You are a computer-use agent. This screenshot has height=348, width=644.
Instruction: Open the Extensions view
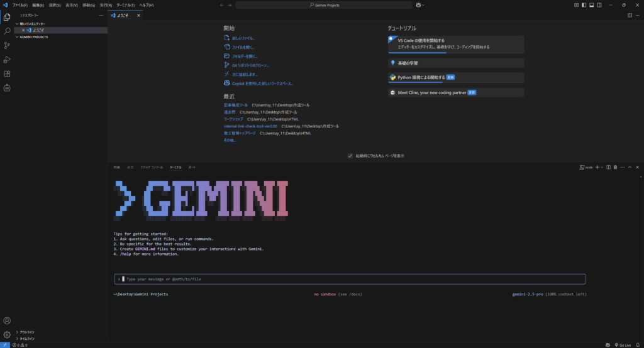click(x=7, y=73)
